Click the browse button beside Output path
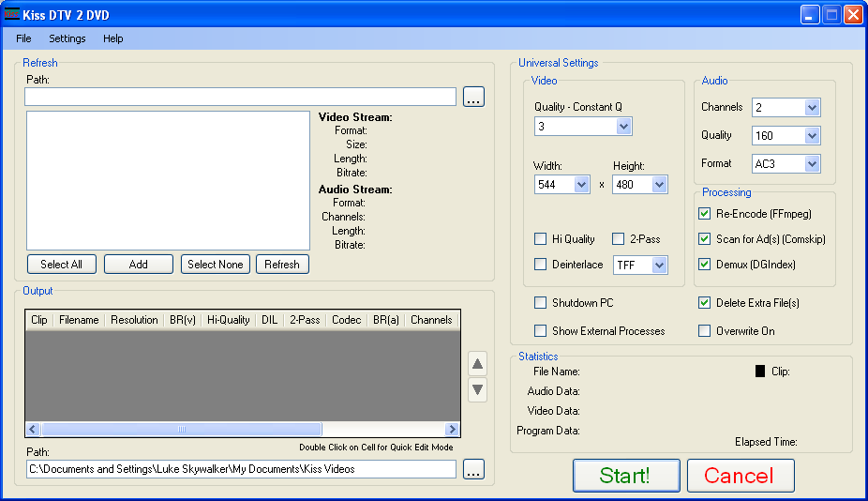Screen dimensions: 868x501 coord(473,470)
